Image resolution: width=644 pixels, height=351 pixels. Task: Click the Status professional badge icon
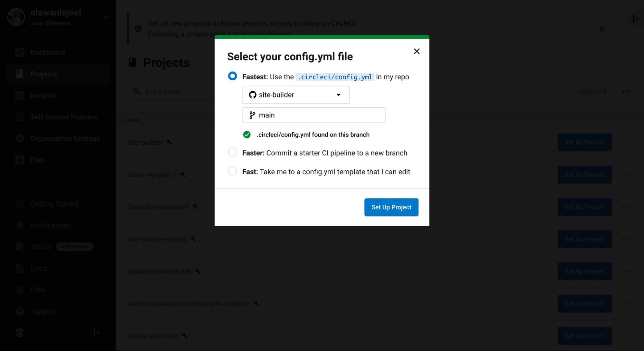point(74,246)
